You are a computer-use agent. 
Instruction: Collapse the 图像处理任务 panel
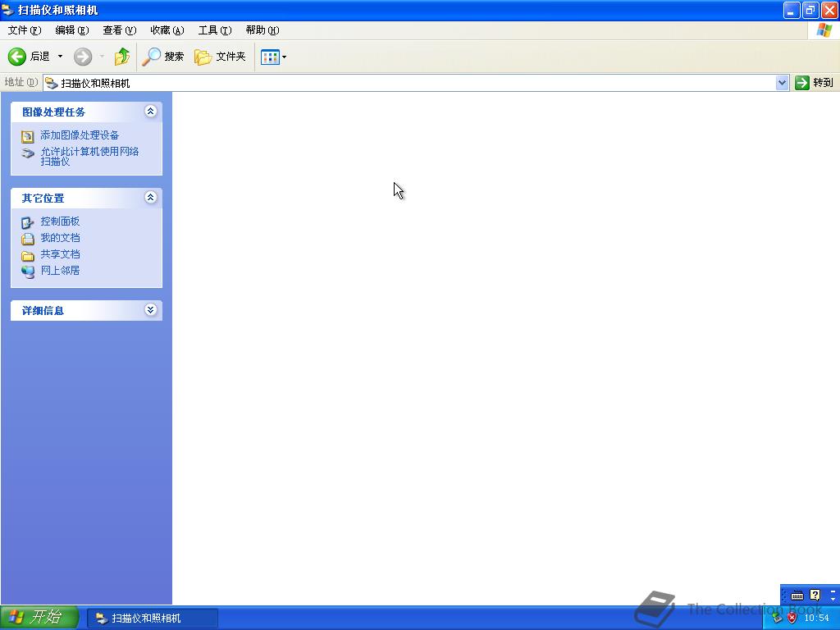pos(151,112)
